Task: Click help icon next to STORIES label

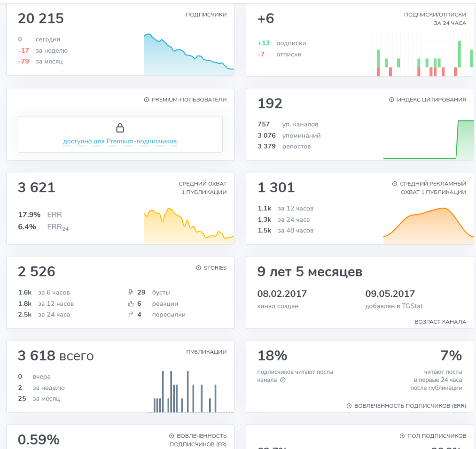Action: point(199,268)
